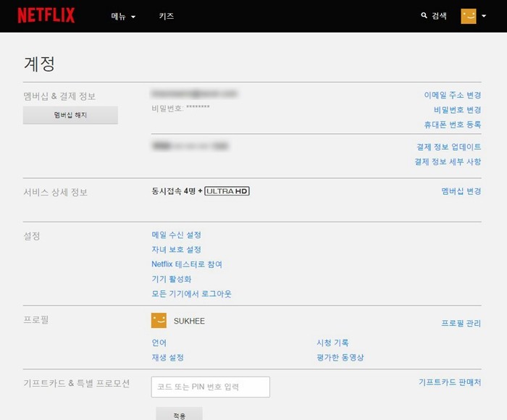The image size is (507, 420).
Task: Click the SUKHEE profile smiley icon
Action: (x=159, y=321)
